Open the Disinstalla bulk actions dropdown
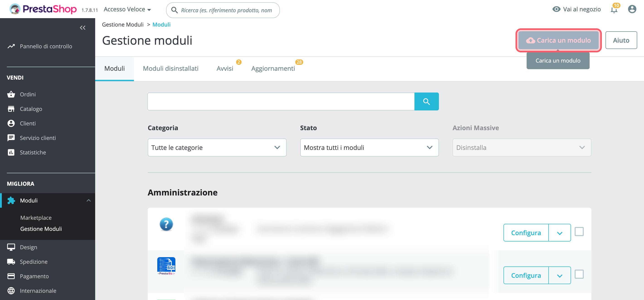The width and height of the screenshot is (644, 300). coord(522,148)
